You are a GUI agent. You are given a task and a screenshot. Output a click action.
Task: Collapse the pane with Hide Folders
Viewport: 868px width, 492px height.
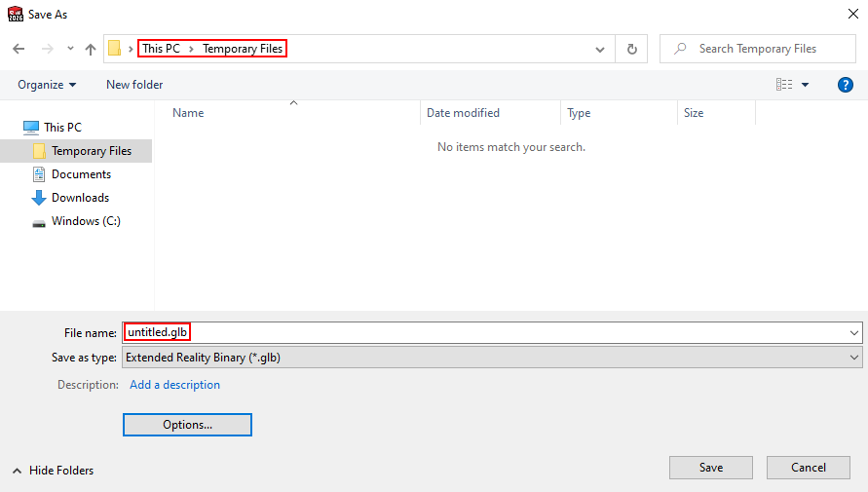pyautogui.click(x=54, y=471)
